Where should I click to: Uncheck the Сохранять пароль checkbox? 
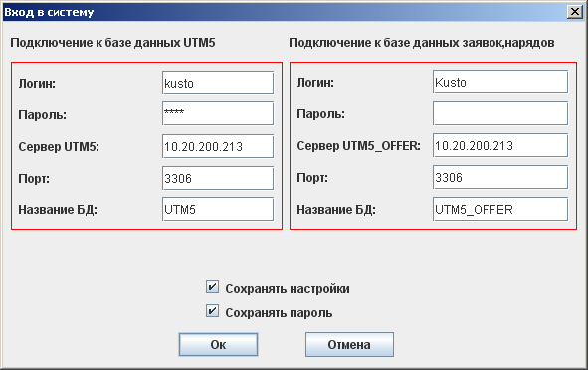pyautogui.click(x=212, y=311)
